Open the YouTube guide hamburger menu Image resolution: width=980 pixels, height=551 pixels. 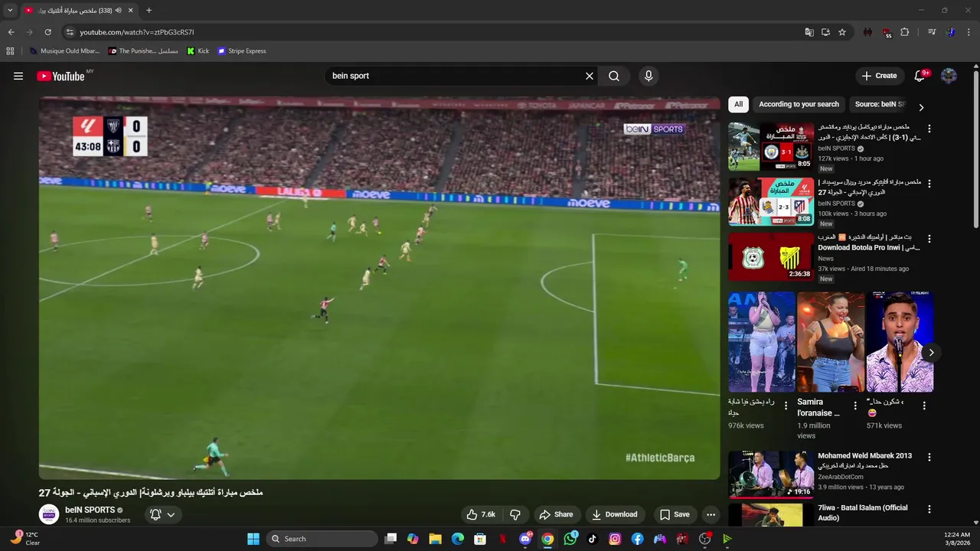[18, 76]
